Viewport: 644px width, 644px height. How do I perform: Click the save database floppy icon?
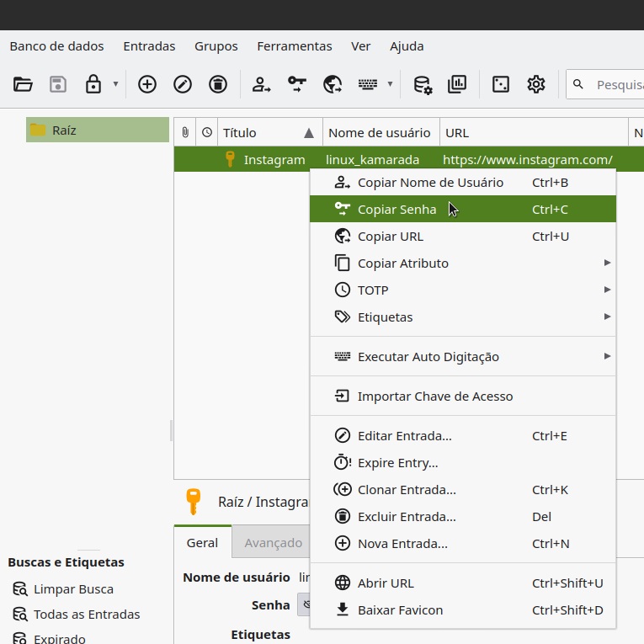pos(58,85)
